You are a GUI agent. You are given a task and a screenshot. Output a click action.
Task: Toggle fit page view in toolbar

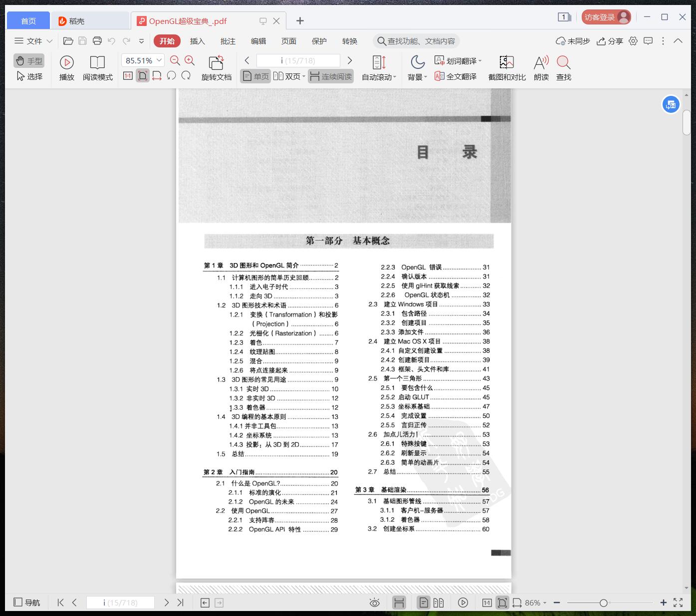(143, 76)
